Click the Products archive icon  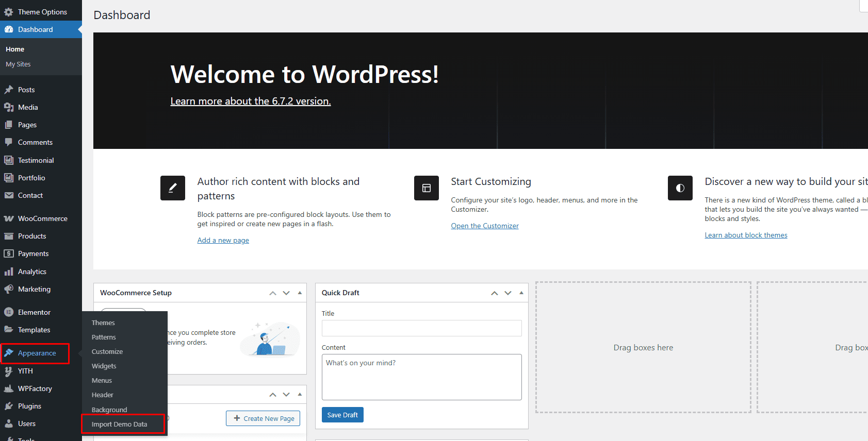tap(9, 236)
